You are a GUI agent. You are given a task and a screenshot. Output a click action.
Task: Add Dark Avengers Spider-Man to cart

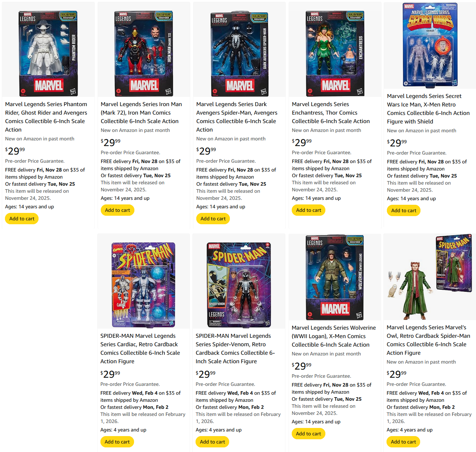[213, 219]
